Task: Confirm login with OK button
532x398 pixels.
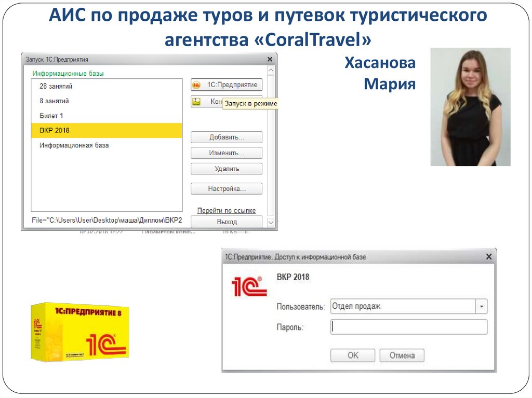Action: click(353, 355)
